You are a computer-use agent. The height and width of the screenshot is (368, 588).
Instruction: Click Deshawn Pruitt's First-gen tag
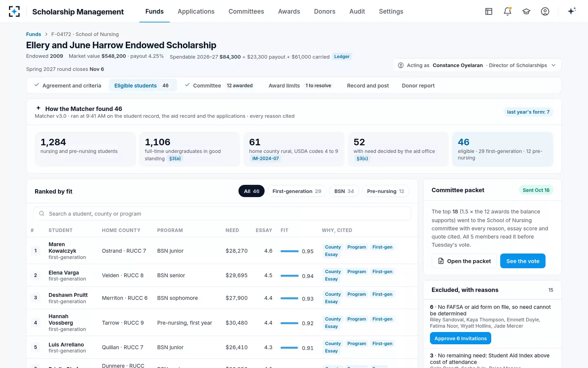tap(382, 294)
